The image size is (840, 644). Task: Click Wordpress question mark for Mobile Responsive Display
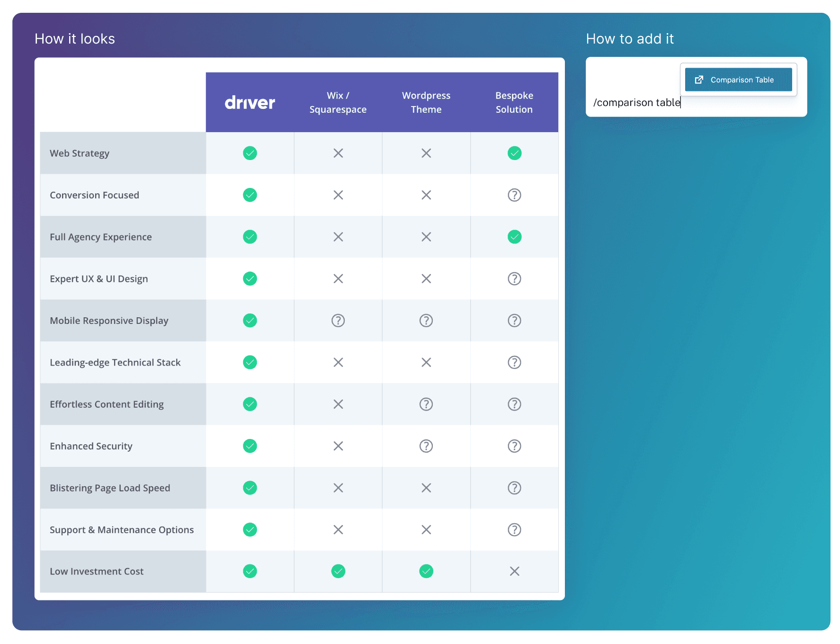426,321
